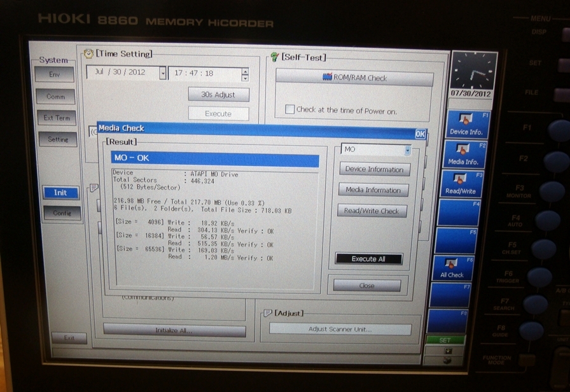This screenshot has width=570, height=392.
Task: Click the empty F4 softkey
Action: (459, 213)
